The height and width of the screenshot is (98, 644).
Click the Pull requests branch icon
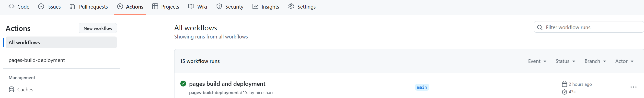pos(73,7)
